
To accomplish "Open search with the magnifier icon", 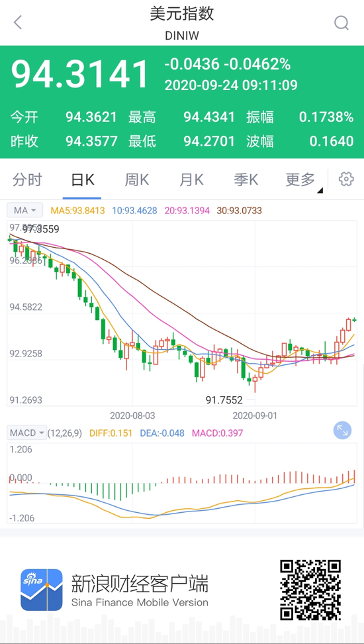I will (341, 23).
